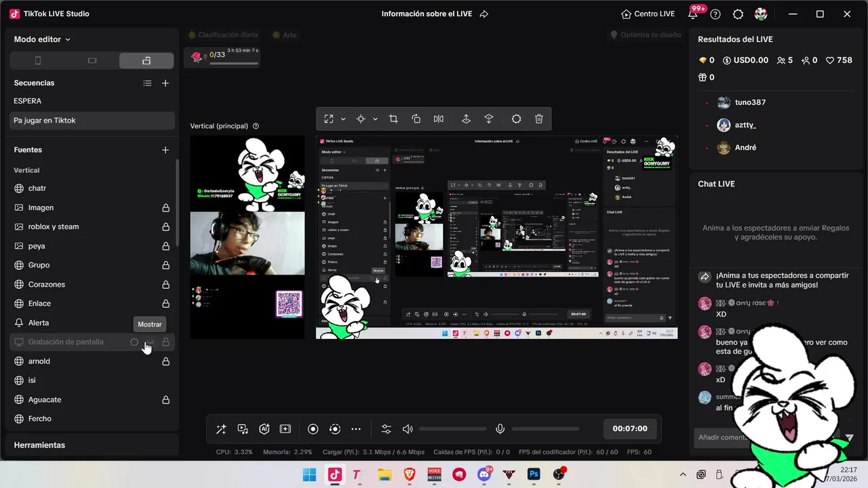Mute the speaker output

coord(408,429)
